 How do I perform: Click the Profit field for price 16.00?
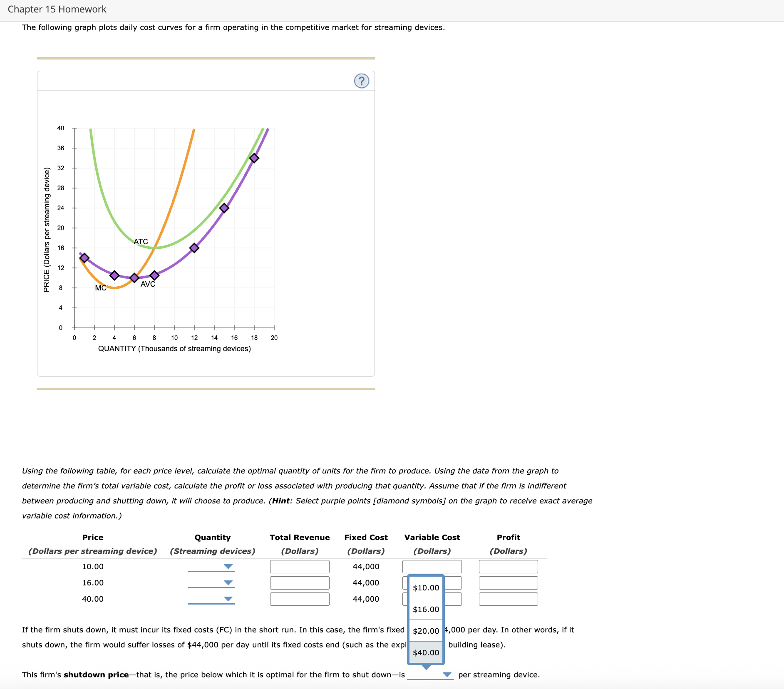tap(508, 582)
